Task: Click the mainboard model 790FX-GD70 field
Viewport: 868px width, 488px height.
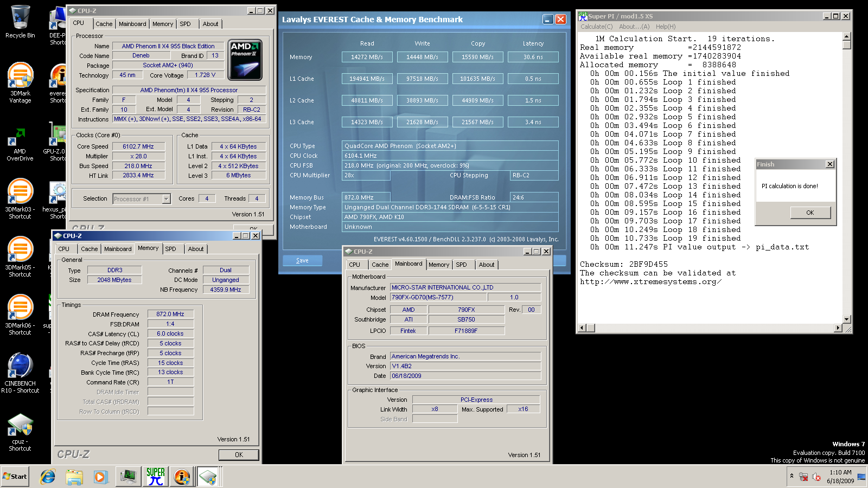Action: pyautogui.click(x=438, y=297)
